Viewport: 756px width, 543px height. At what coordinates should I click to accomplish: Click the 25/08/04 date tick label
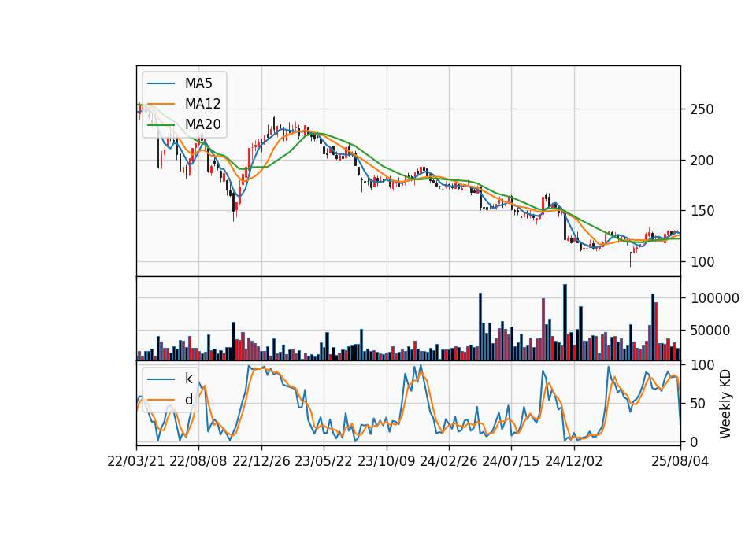[x=680, y=461]
